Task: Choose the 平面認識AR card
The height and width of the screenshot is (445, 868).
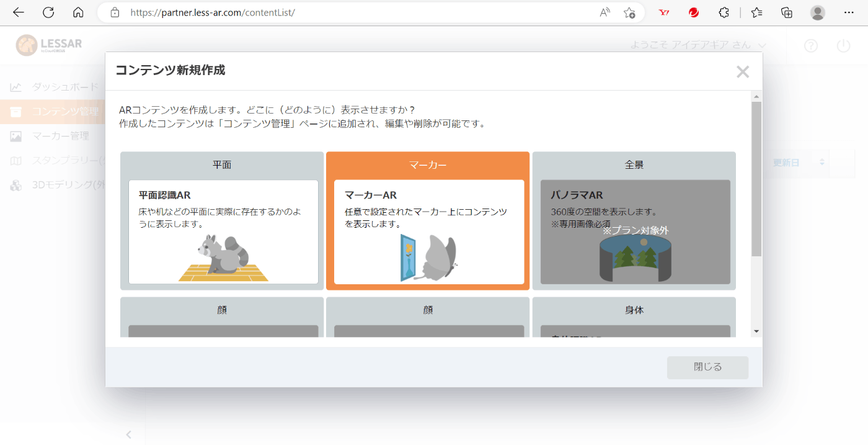Action: [x=223, y=232]
